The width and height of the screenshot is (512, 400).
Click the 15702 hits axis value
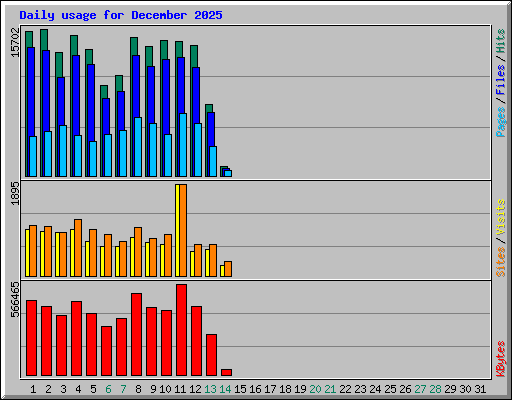[x=15, y=43]
